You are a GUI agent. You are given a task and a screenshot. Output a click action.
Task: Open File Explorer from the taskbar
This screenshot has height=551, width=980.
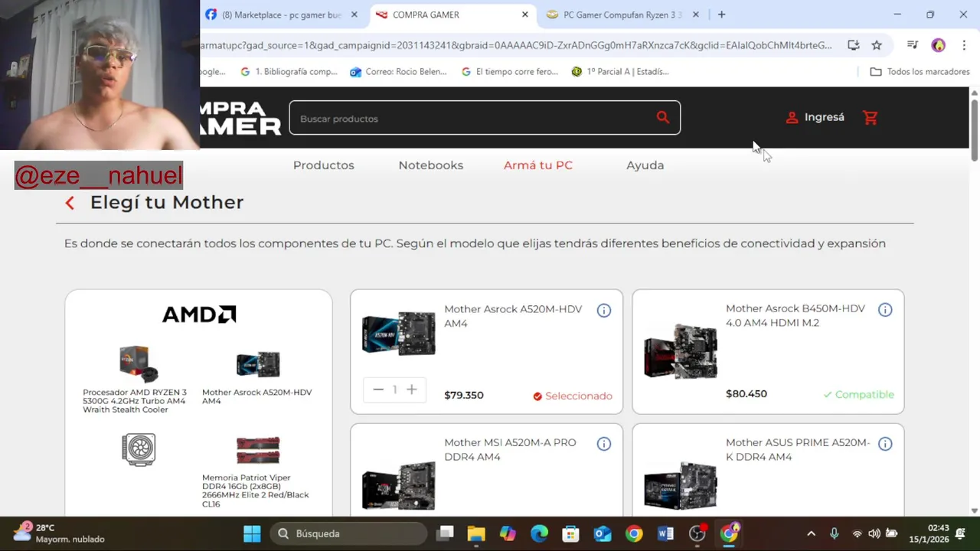tap(476, 533)
